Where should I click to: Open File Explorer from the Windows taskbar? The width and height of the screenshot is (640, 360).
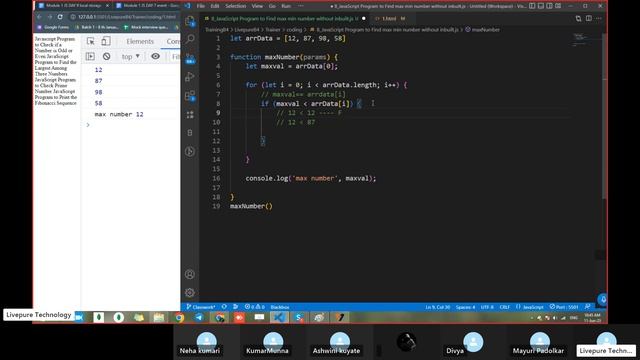pos(159,317)
